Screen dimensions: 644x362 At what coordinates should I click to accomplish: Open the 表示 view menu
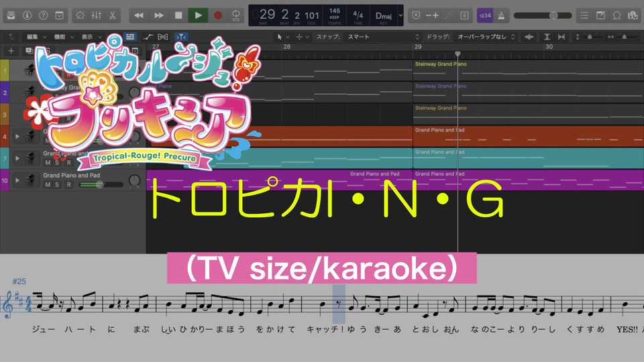(91, 37)
